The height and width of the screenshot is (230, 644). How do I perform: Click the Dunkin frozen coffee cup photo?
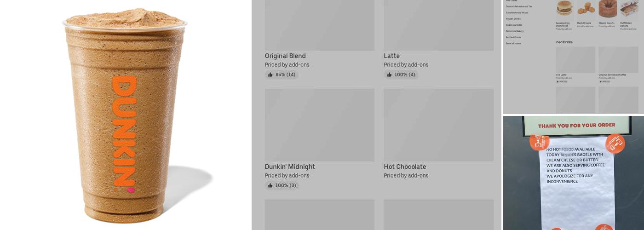pyautogui.click(x=125, y=115)
